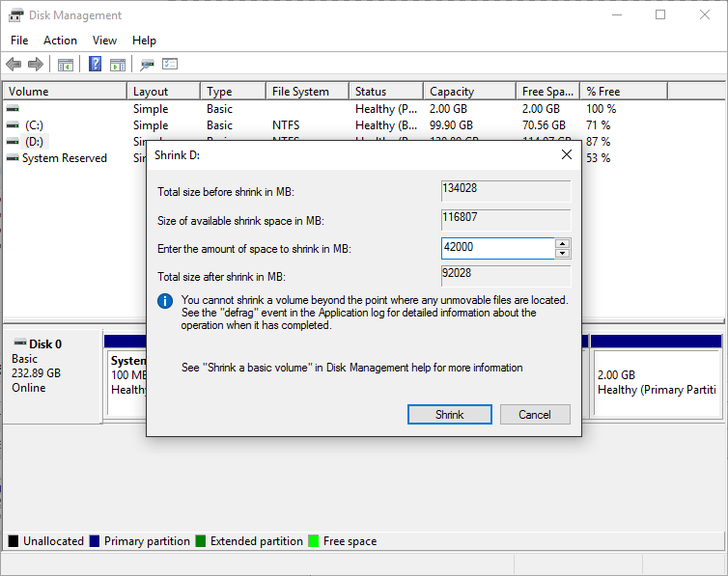Select the drive icon next to (C:)
This screenshot has width=728, height=576.
pos(13,125)
